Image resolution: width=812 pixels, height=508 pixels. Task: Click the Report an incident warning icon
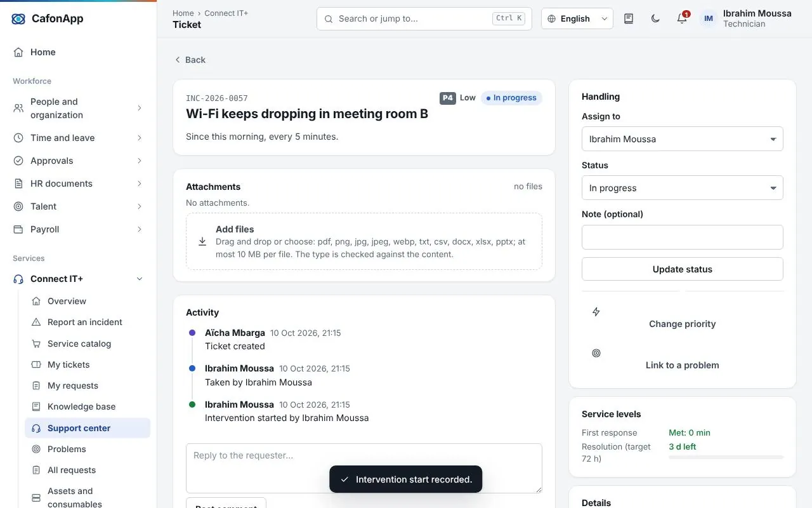tap(36, 322)
